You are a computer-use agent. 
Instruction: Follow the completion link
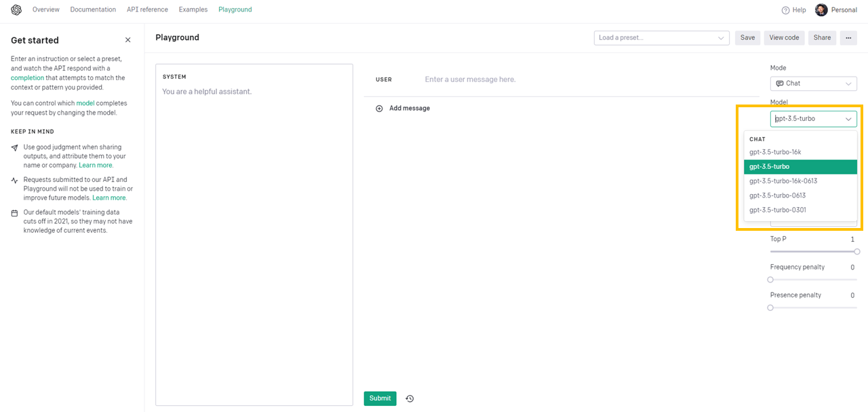click(27, 78)
